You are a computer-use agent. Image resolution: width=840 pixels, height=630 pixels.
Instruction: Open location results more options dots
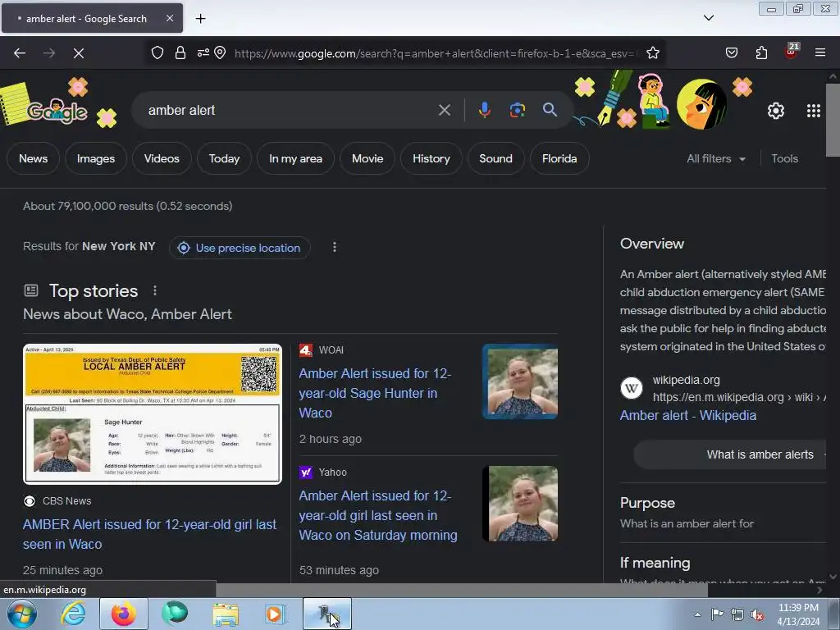click(335, 247)
